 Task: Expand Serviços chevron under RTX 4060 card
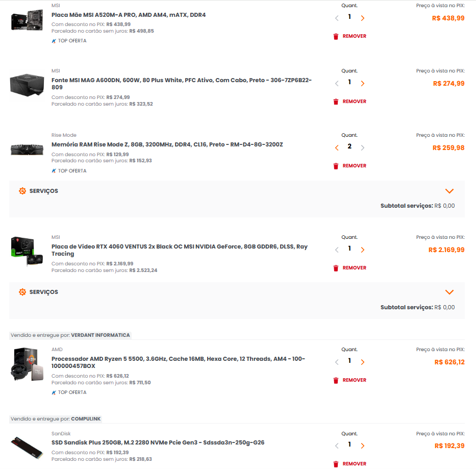449,292
